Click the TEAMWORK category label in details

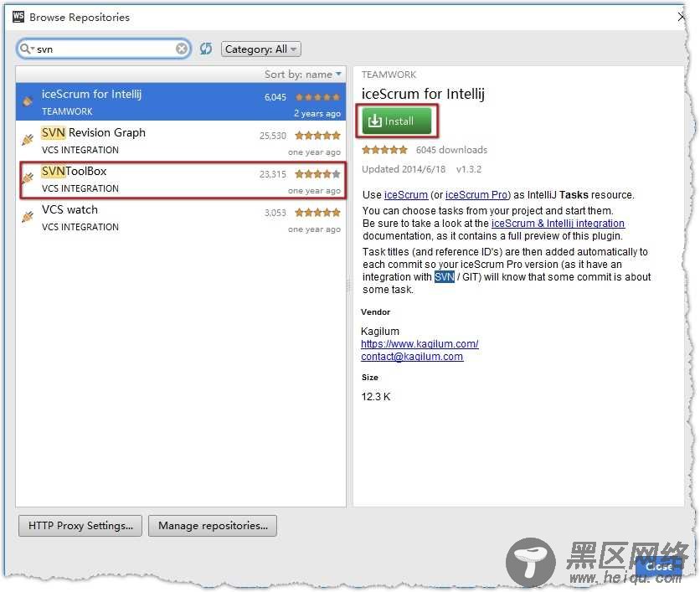pyautogui.click(x=389, y=75)
